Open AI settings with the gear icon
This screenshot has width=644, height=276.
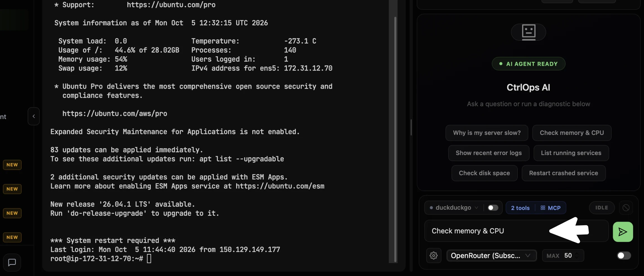coord(434,255)
